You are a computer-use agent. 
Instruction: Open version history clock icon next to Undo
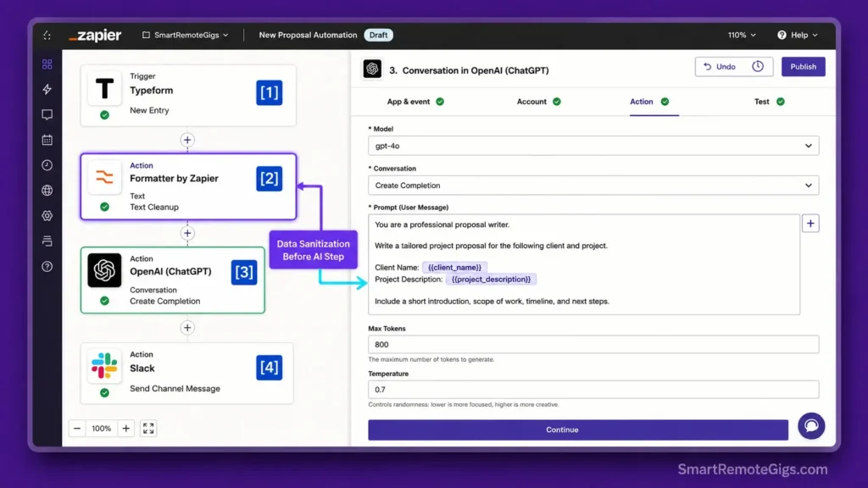pyautogui.click(x=758, y=66)
